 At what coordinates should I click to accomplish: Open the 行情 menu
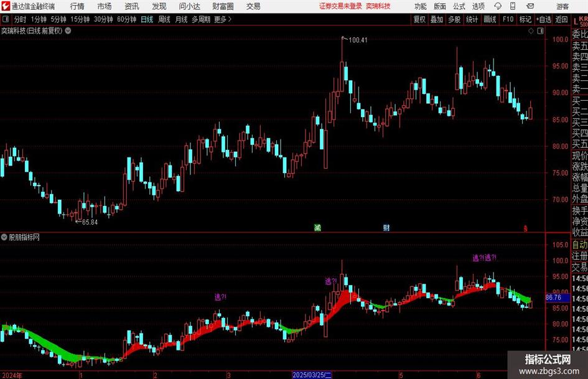(77, 6)
